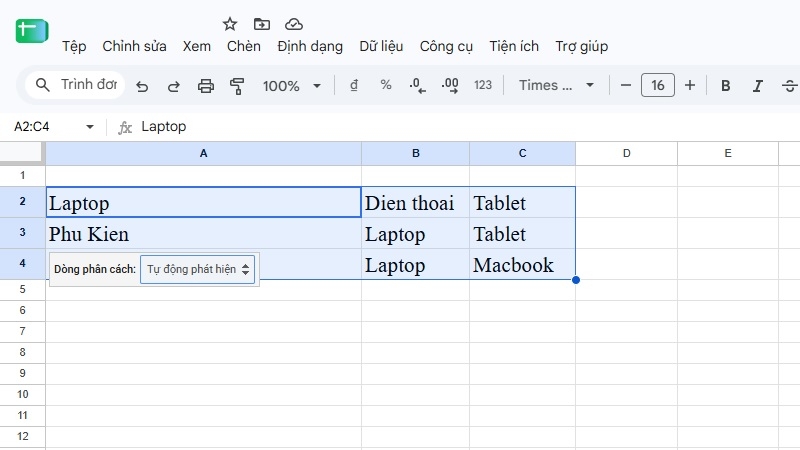This screenshot has width=800, height=450.
Task: Click cell A3 containing Phu Kien
Action: tap(204, 233)
